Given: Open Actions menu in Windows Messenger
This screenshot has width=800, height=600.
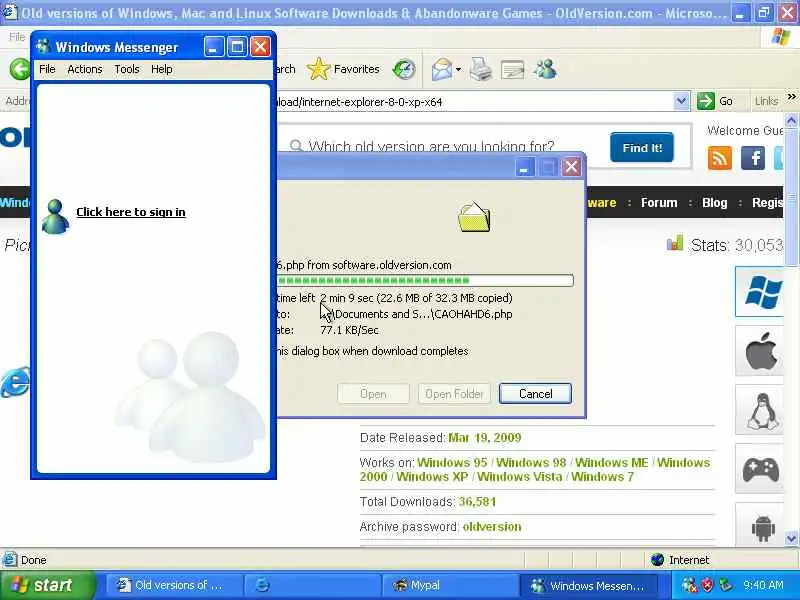Looking at the screenshot, I should point(85,69).
